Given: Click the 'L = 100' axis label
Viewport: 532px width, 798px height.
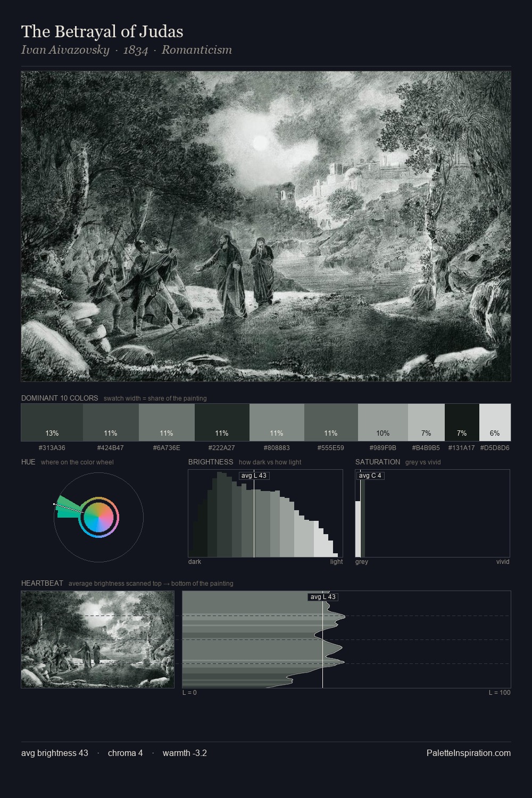Looking at the screenshot, I should pyautogui.click(x=500, y=693).
